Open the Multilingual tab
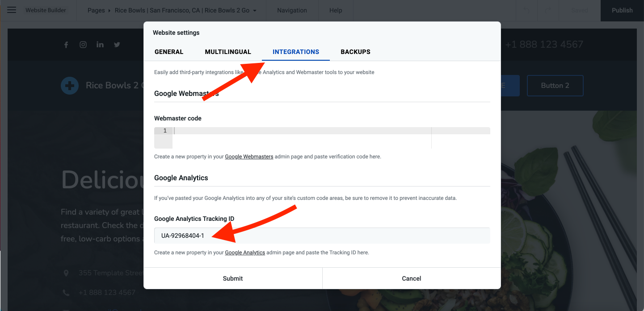644x311 pixels. (x=228, y=52)
